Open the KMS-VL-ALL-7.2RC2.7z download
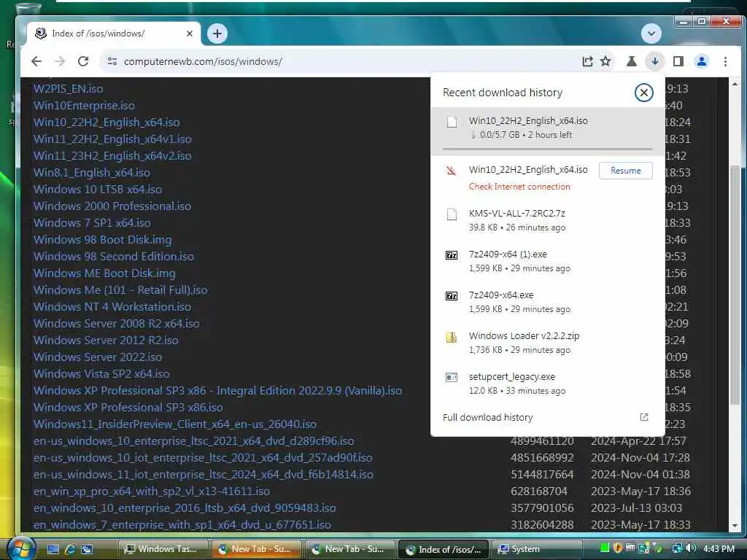 coord(548,220)
